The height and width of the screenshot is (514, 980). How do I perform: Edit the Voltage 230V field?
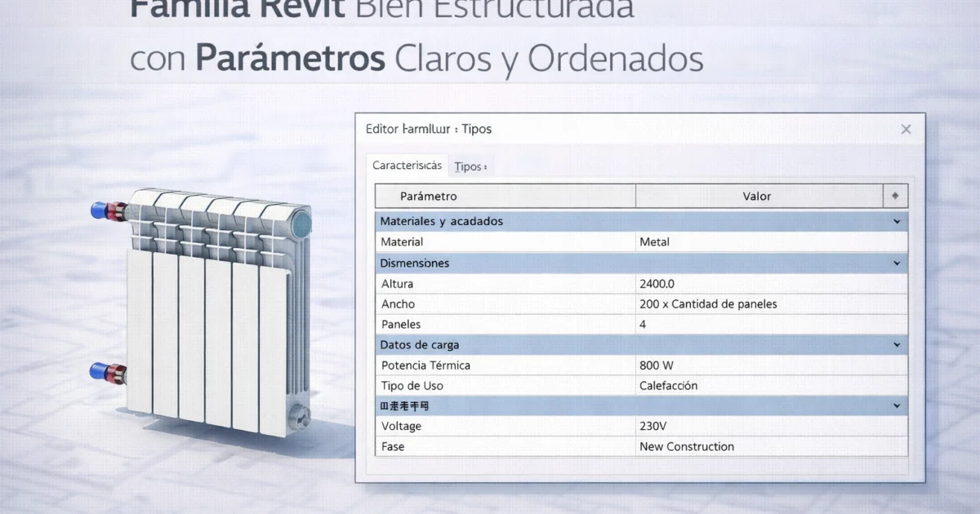click(x=651, y=426)
